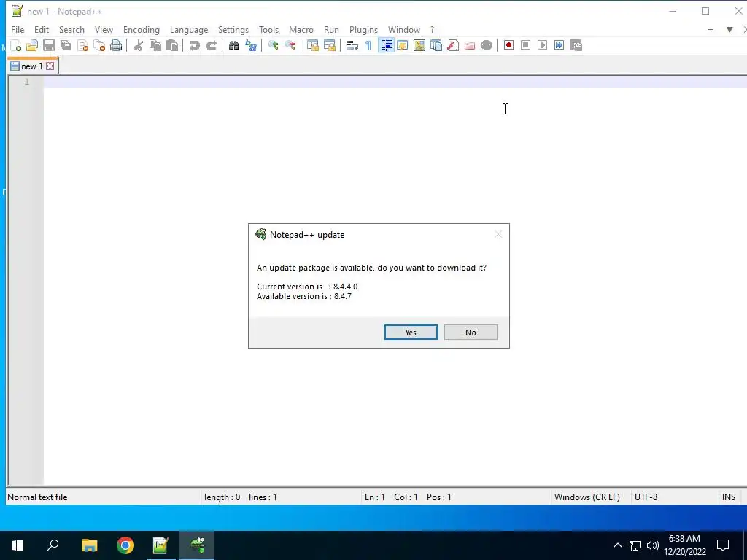Click No in update dialog
The height and width of the screenshot is (560, 747).
tap(471, 332)
